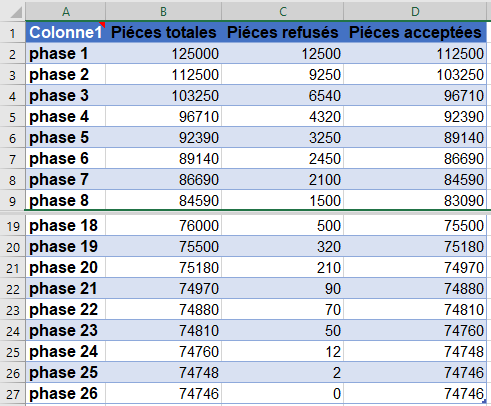Click the Piéces acceptées header cell
This screenshot has height=406, width=491.
[415, 32]
